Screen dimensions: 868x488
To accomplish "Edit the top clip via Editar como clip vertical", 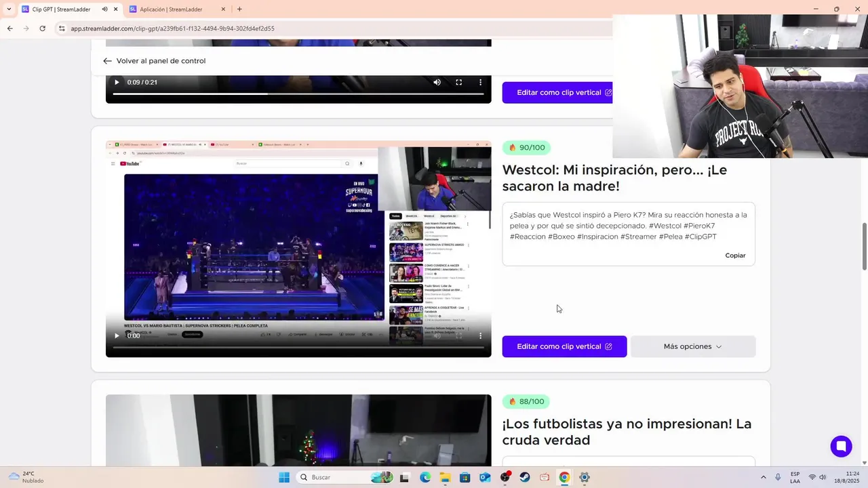I will pos(557,92).
